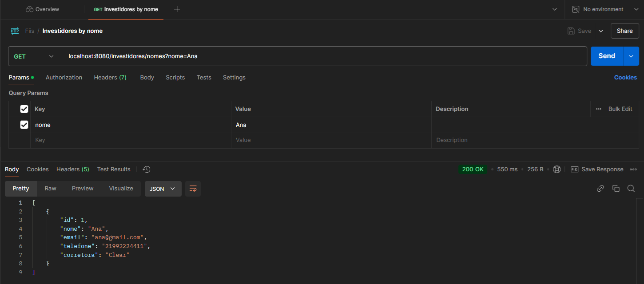Click the "21992224411" telefone value
The image size is (644, 284).
(125, 246)
